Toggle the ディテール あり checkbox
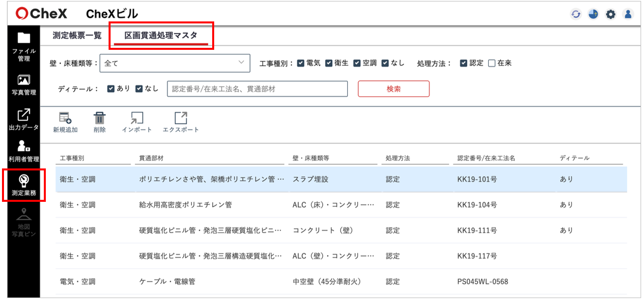The height and width of the screenshot is (301, 644). [112, 89]
